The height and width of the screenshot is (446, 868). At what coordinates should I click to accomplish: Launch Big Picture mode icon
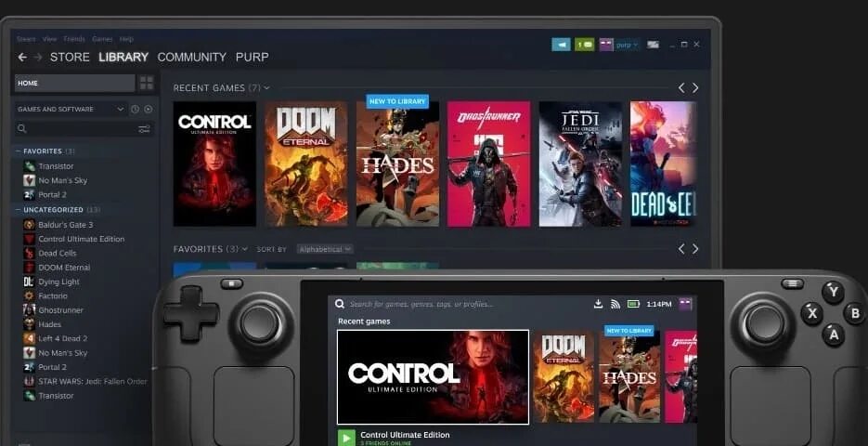pos(654,45)
